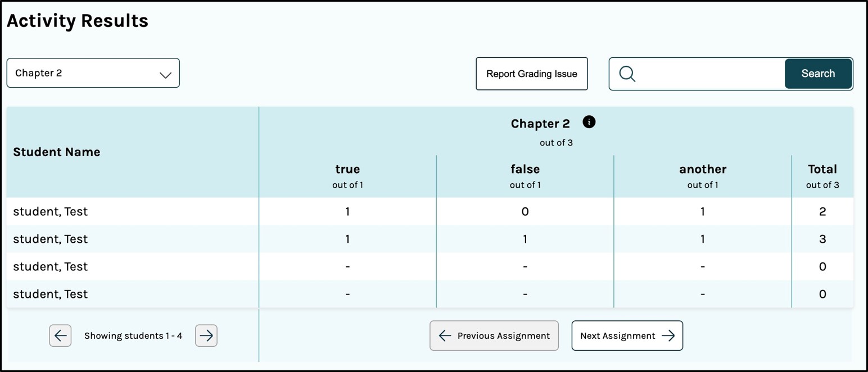Click the info icon beside Chapter 2 heading
The image size is (868, 372).
pyautogui.click(x=589, y=122)
